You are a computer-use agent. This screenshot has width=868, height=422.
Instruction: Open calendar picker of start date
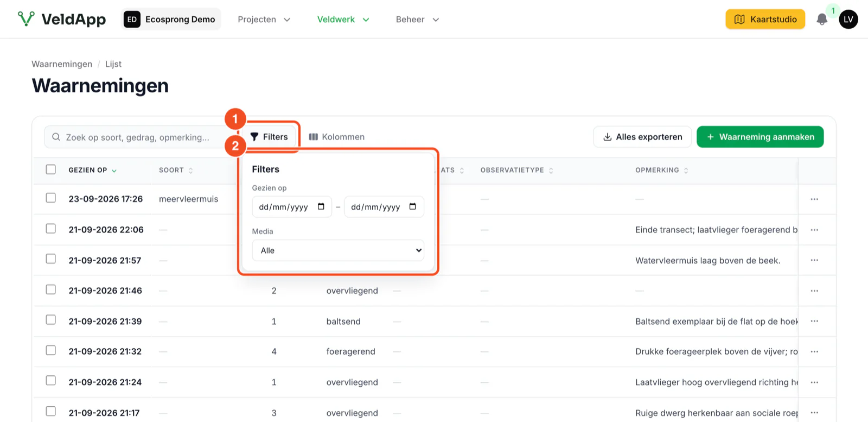(321, 206)
